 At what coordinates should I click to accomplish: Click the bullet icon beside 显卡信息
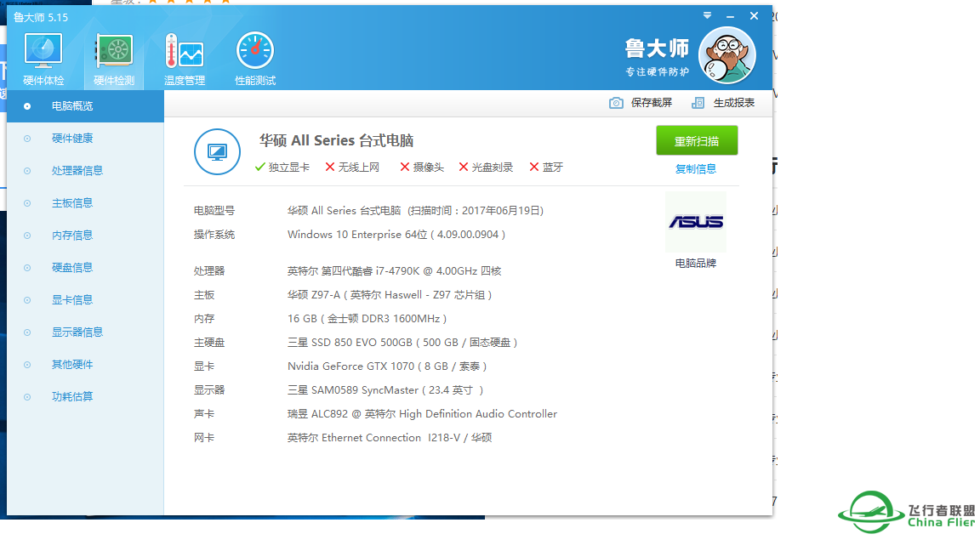tap(27, 300)
